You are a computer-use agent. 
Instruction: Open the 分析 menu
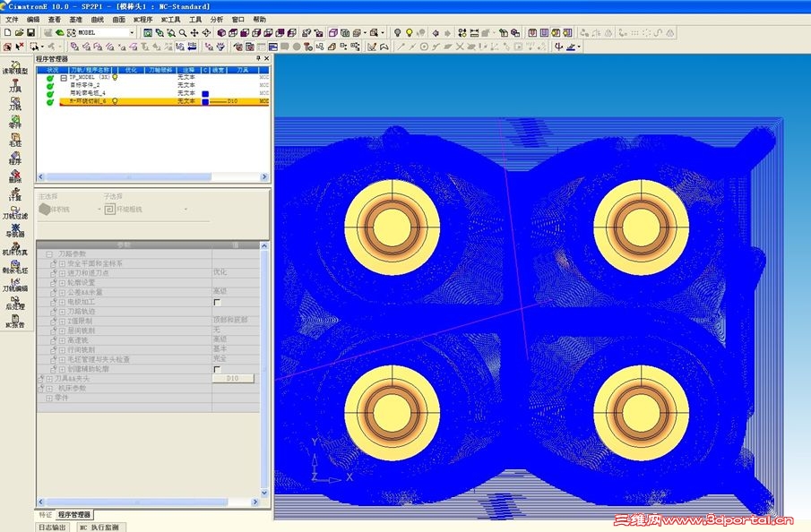point(217,19)
